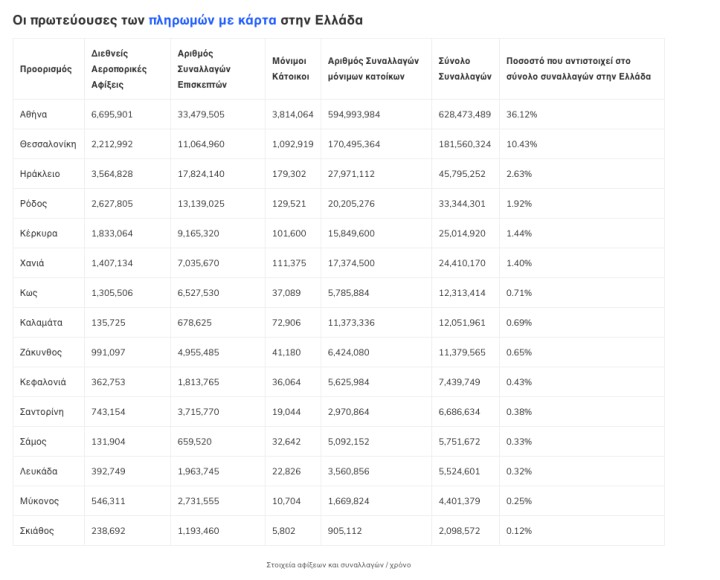The image size is (720, 580).
Task: Click the 'Θεσσαλονίκη' destination cell
Action: coord(48,144)
